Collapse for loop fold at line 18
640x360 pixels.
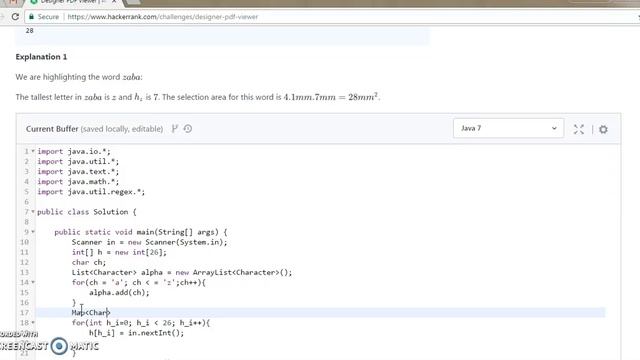[x=33, y=322]
